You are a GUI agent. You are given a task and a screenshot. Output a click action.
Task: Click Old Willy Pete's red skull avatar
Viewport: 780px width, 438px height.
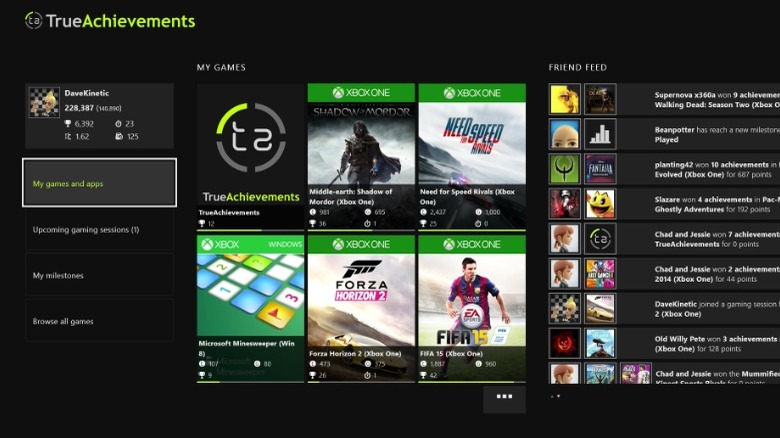(565, 343)
